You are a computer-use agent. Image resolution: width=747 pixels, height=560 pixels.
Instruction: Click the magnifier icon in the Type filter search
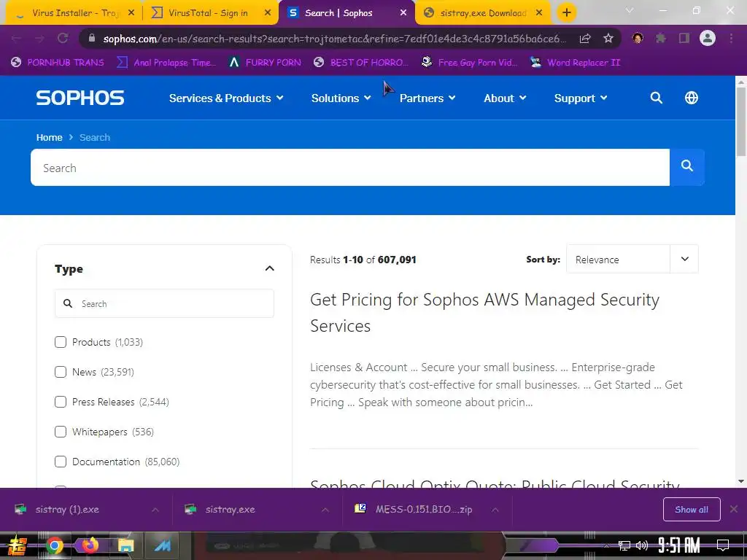(x=68, y=303)
